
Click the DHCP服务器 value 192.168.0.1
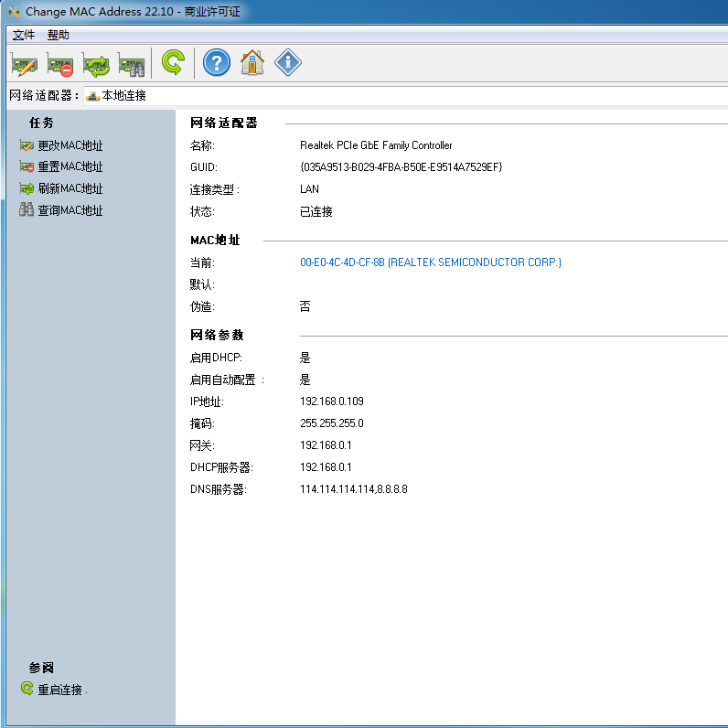[x=326, y=467]
